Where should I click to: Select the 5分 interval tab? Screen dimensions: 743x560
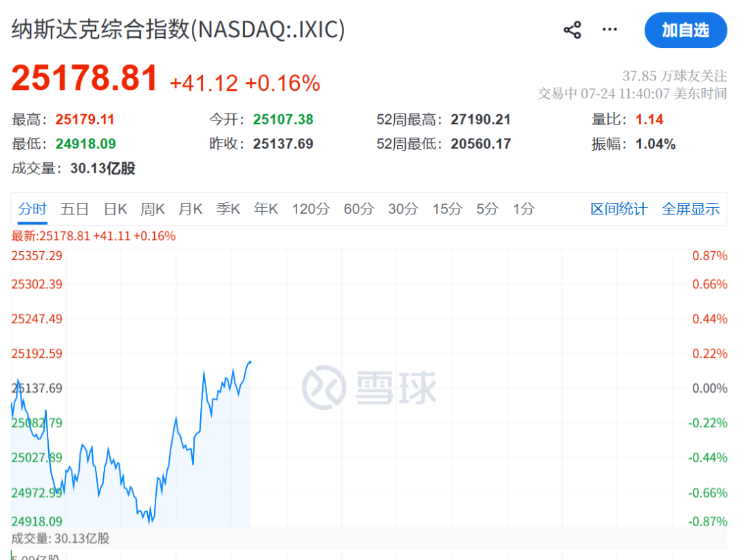pos(487,208)
